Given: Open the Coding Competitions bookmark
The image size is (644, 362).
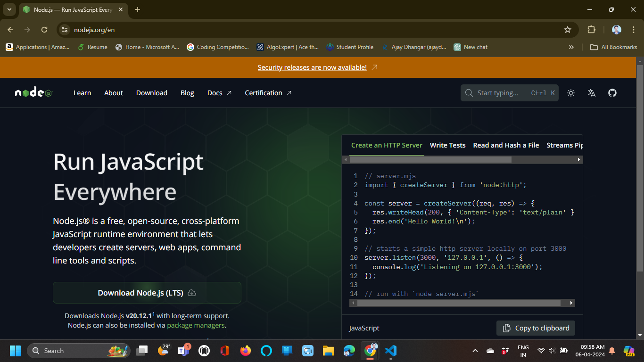Looking at the screenshot, I should pos(218,47).
